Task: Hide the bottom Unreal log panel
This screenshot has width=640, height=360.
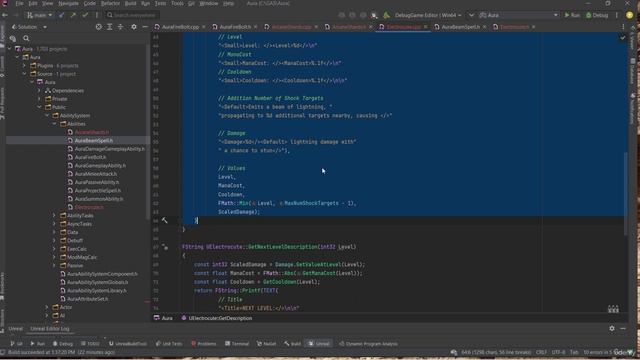Action: (623, 328)
